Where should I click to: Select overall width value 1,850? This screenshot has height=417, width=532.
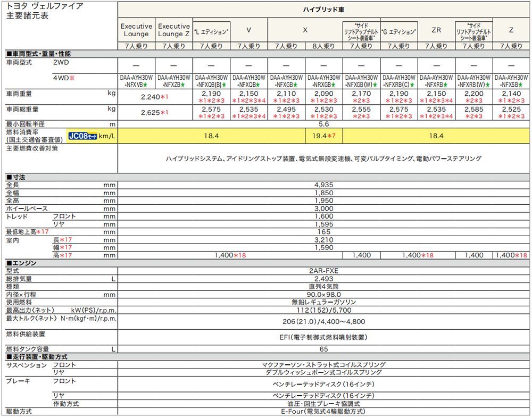tap(323, 193)
